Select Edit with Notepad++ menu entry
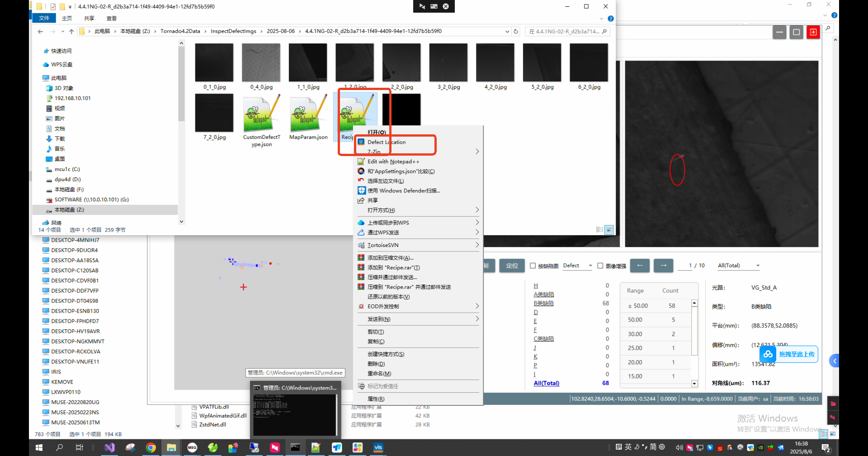The width and height of the screenshot is (868, 456). pyautogui.click(x=393, y=161)
